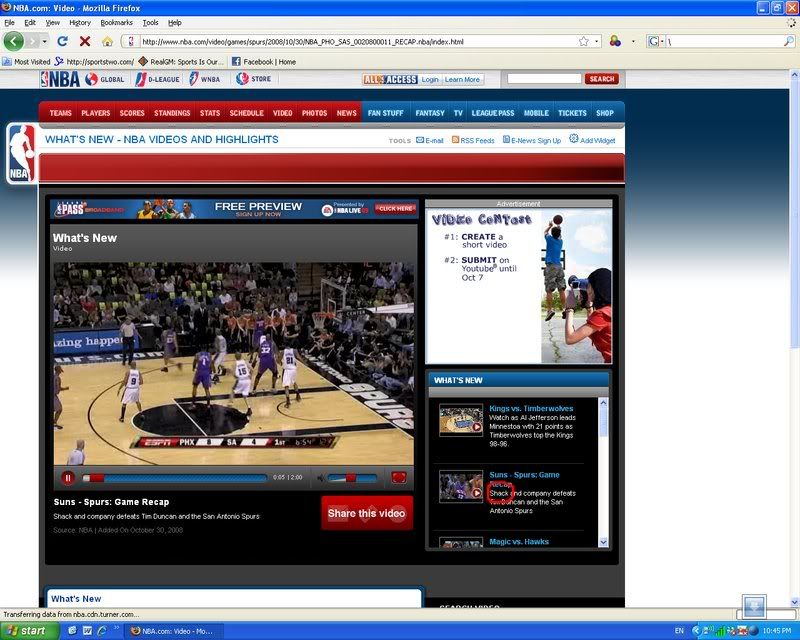800x640 pixels.
Task: Click the large NBA logo badge at left
Action: click(x=21, y=153)
